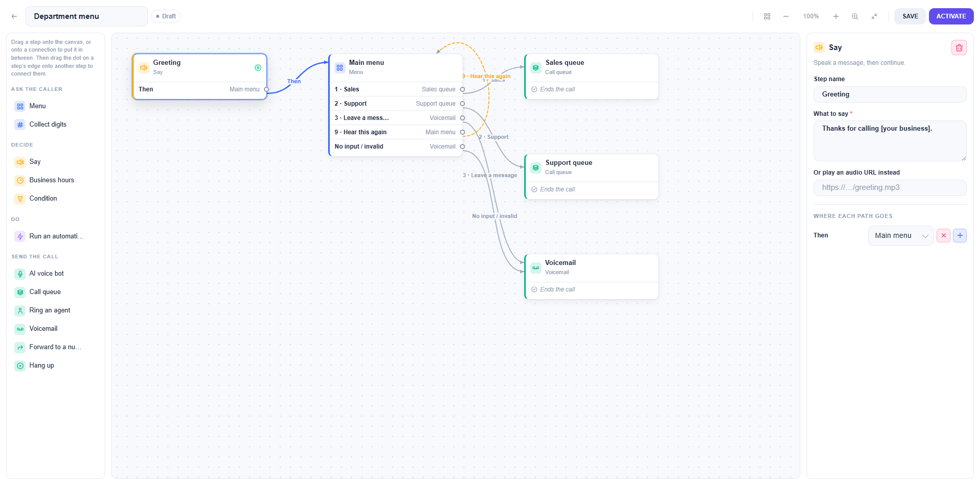Image resolution: width=980 pixels, height=485 pixels.
Task: Click the back arrow beside Department menu
Action: pyautogui.click(x=14, y=16)
